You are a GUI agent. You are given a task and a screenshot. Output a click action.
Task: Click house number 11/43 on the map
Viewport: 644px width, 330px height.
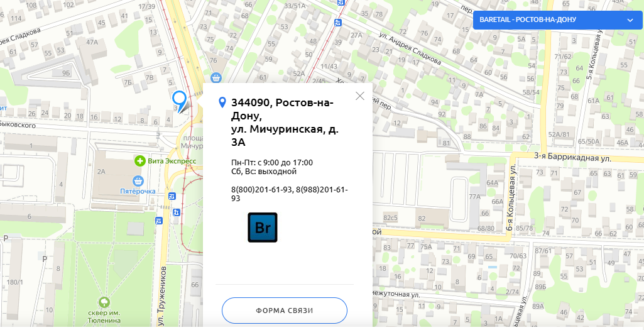(x=329, y=66)
